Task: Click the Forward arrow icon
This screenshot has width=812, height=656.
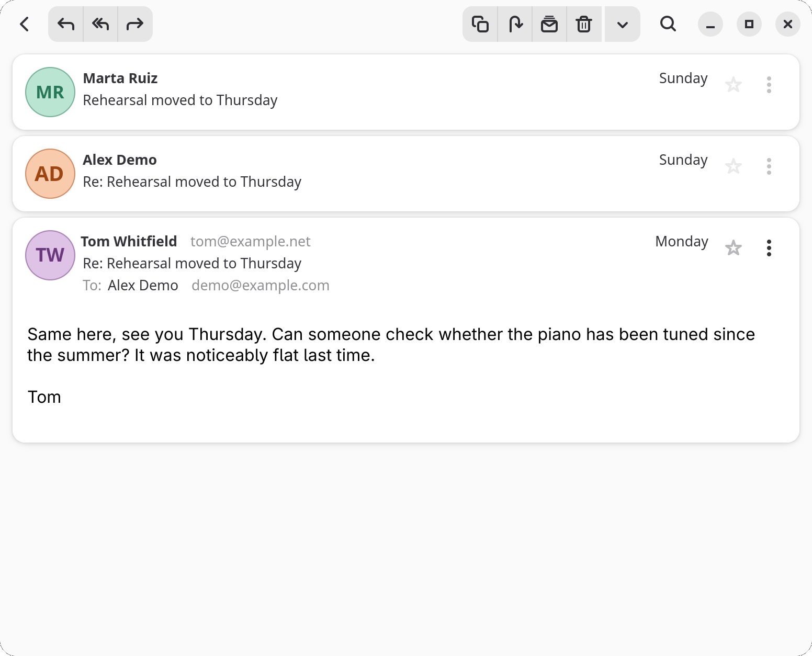Action: click(135, 24)
